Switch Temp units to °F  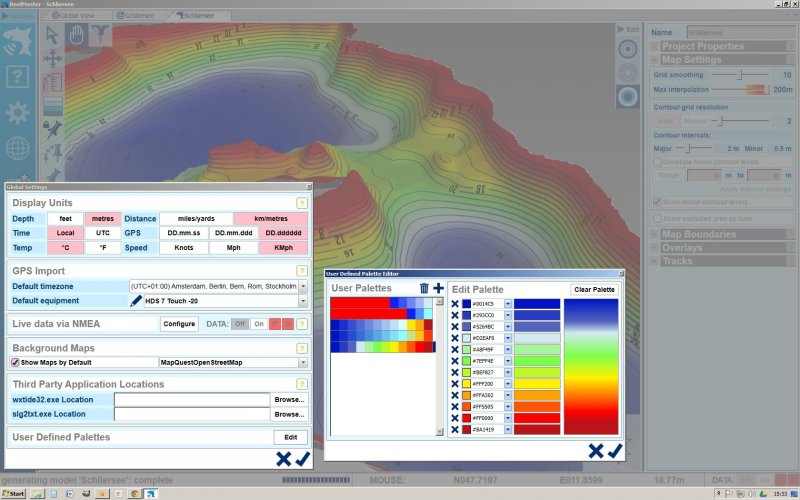[101, 247]
